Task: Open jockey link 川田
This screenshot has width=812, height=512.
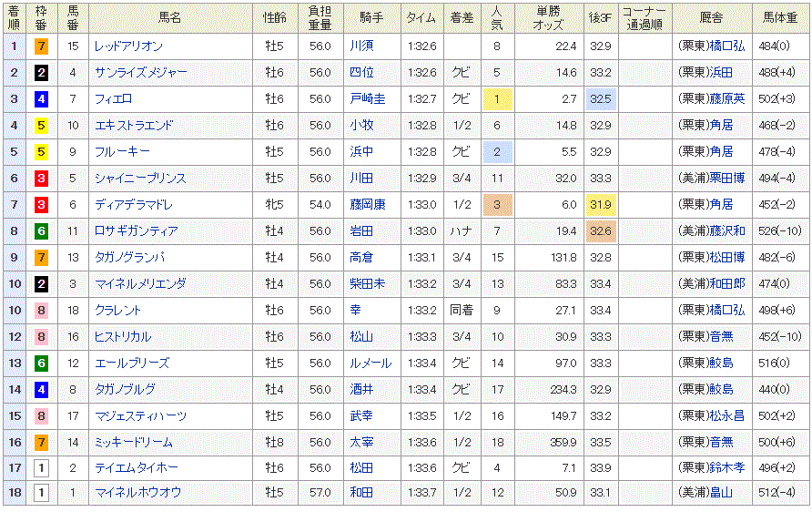Action: pos(361,179)
